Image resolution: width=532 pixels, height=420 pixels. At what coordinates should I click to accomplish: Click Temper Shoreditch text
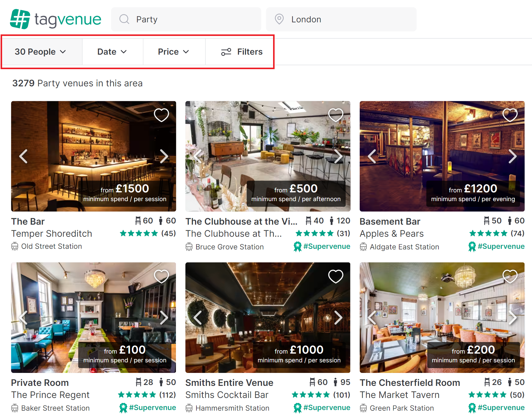52,233
